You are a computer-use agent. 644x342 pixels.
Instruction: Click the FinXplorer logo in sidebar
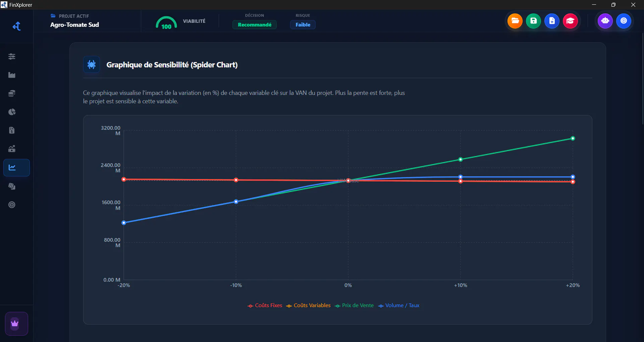point(16,26)
